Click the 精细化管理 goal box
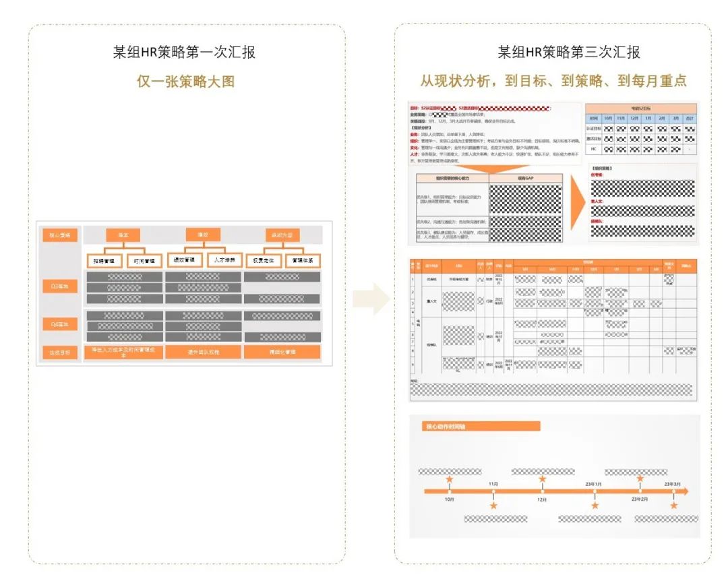The image size is (728, 581). (x=282, y=352)
